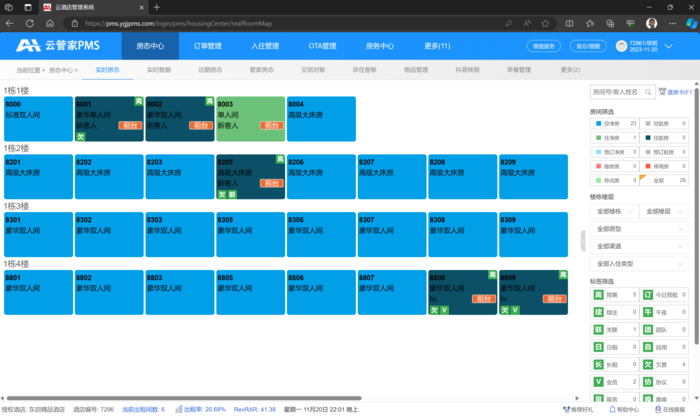Click the 欠 badge on room 8001
The image size is (700, 416).
(80, 137)
